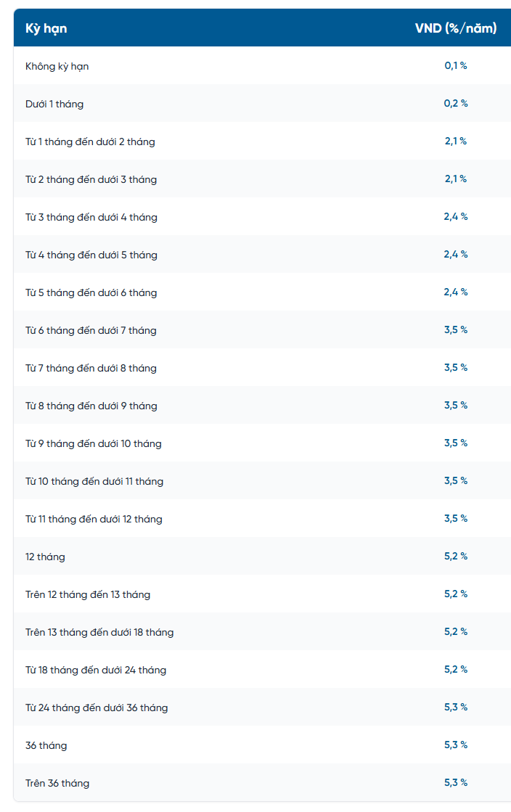Click "Từ 3 tháng đến dưới 4 tháng"
The image size is (511, 812).
pyautogui.click(x=91, y=217)
